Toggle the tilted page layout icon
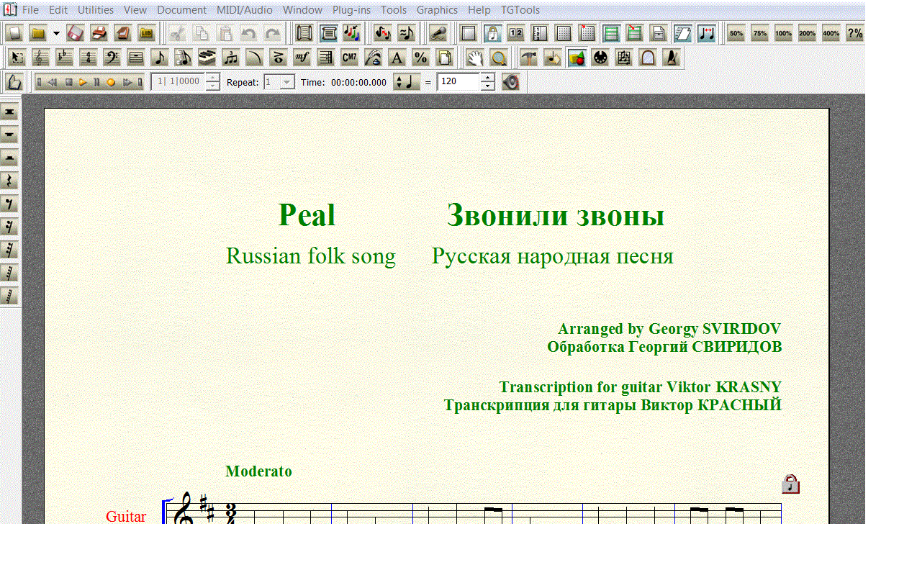Image resolution: width=917 pixels, height=588 pixels. pos(682,33)
